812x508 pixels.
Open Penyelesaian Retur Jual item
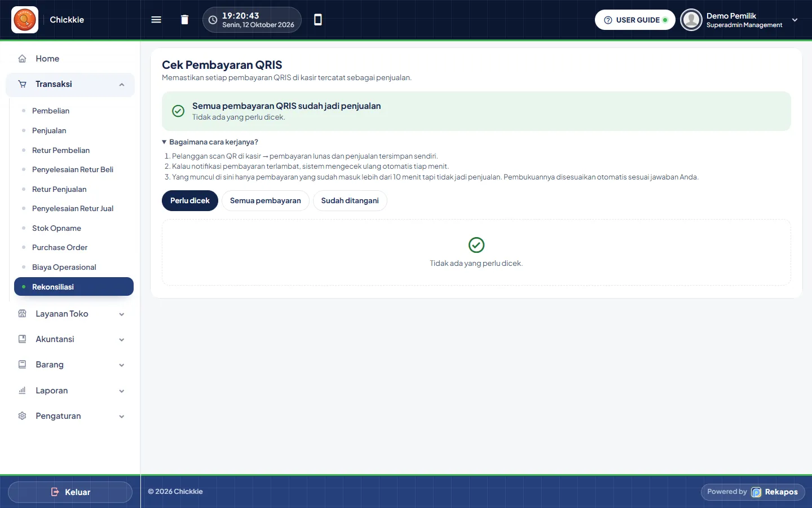coord(73,208)
